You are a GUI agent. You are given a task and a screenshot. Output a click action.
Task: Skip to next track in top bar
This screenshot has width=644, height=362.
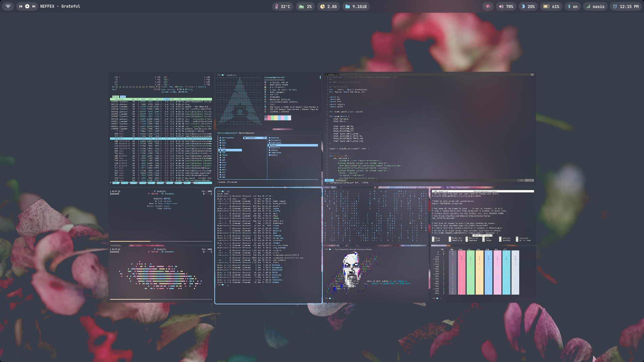pyautogui.click(x=34, y=6)
